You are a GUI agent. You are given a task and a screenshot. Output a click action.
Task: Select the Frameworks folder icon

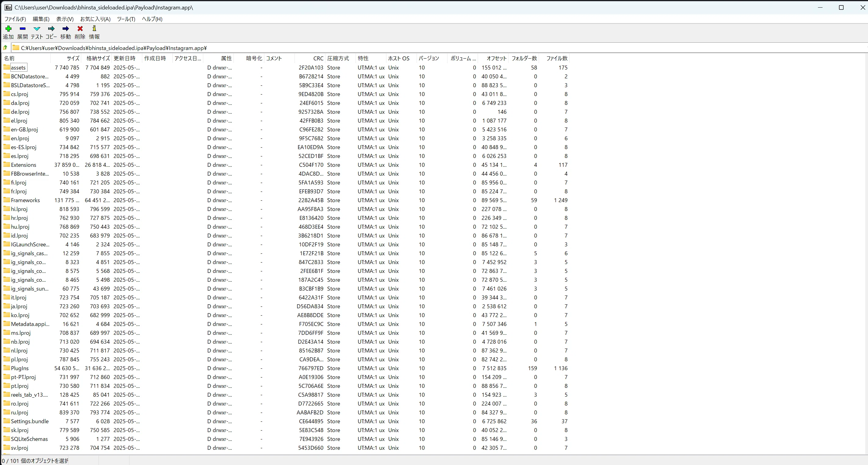click(x=7, y=200)
